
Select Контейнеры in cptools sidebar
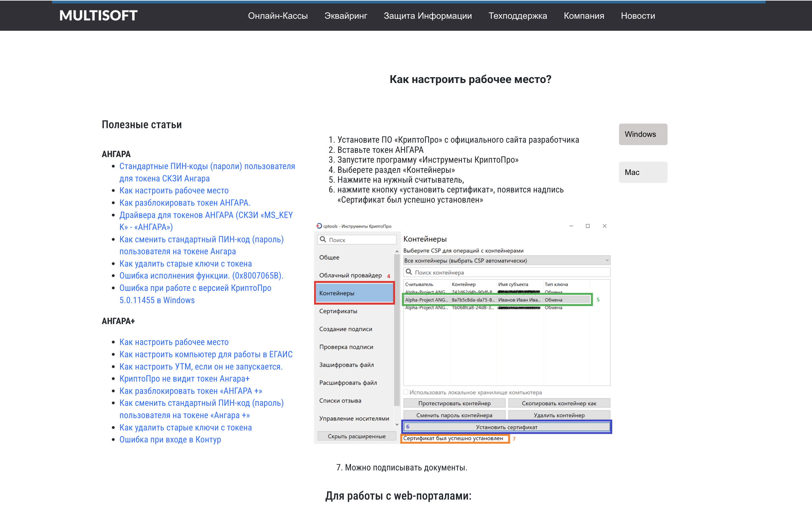(354, 293)
